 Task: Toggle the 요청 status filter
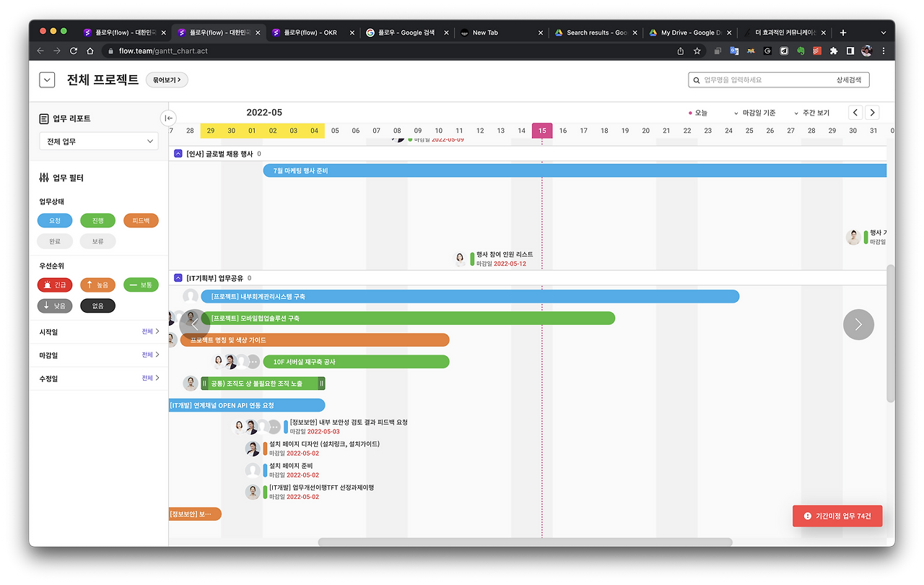click(55, 221)
